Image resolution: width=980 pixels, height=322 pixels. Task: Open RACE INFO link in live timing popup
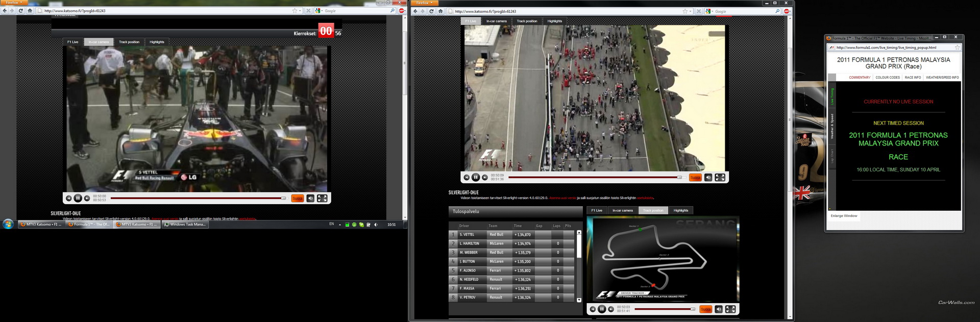pos(913,78)
